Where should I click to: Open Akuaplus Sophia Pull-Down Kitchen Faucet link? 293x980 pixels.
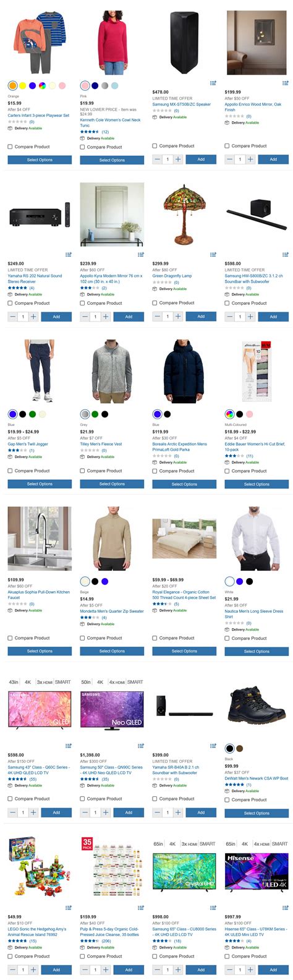click(38, 594)
